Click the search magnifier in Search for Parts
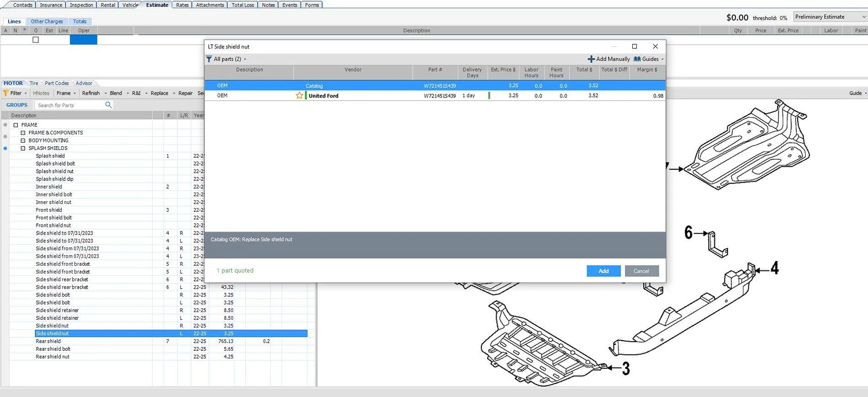Screen dimensions: 868x397 pyautogui.click(x=108, y=105)
